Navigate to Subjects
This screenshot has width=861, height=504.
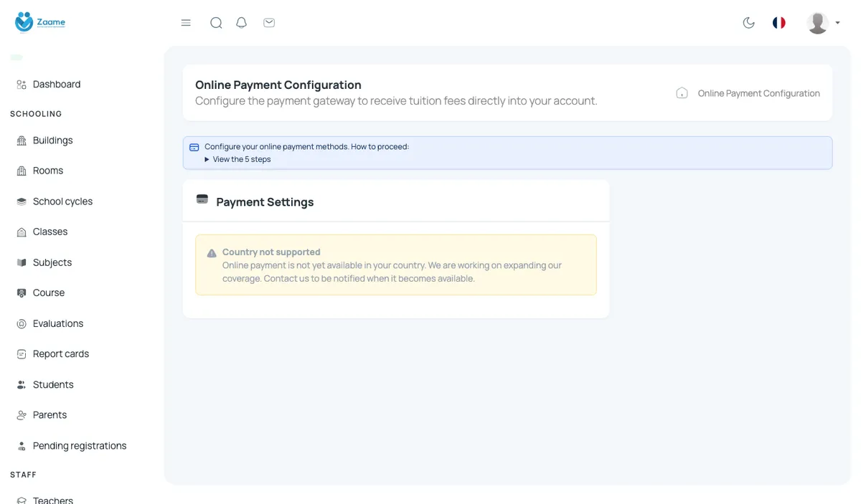[x=52, y=262]
